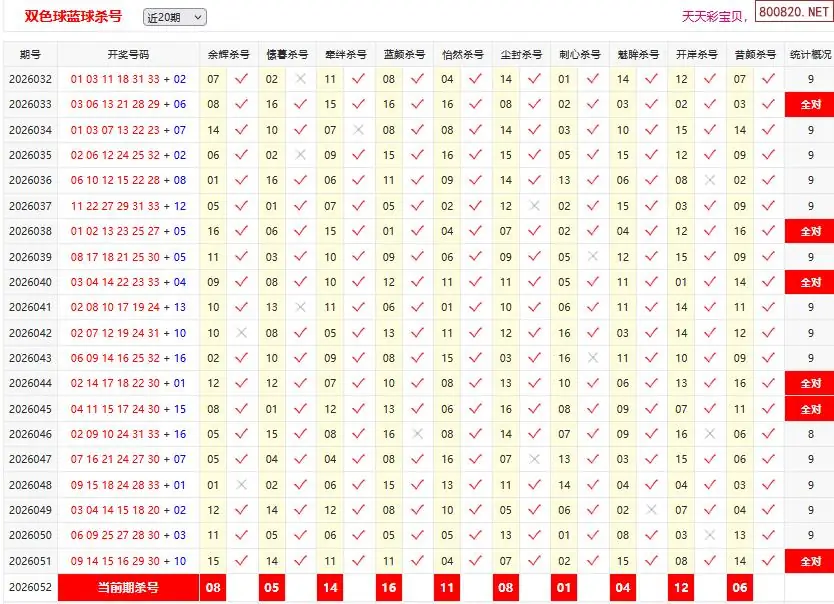Click the 开奖号码 column header

(x=128, y=54)
